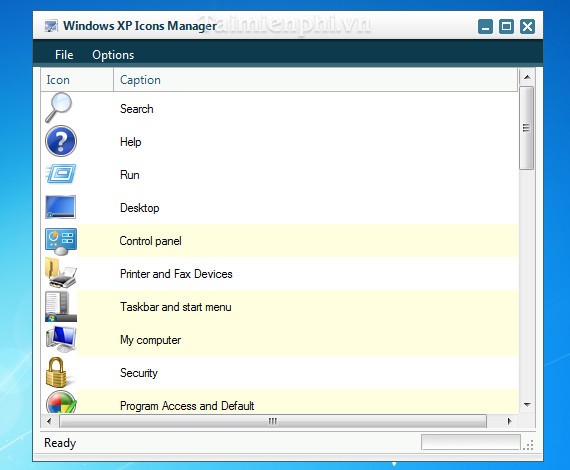Sort by the Icon column header
The image size is (570, 470).
tap(77, 80)
